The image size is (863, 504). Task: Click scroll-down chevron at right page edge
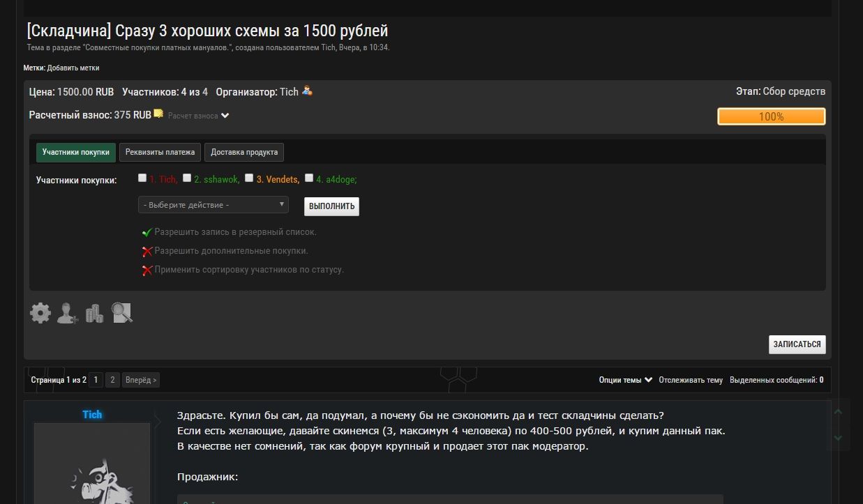click(x=838, y=437)
